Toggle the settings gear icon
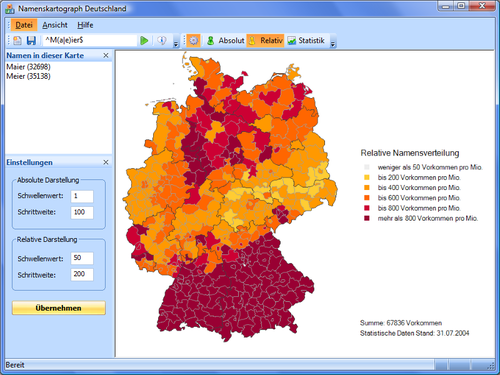 193,41
